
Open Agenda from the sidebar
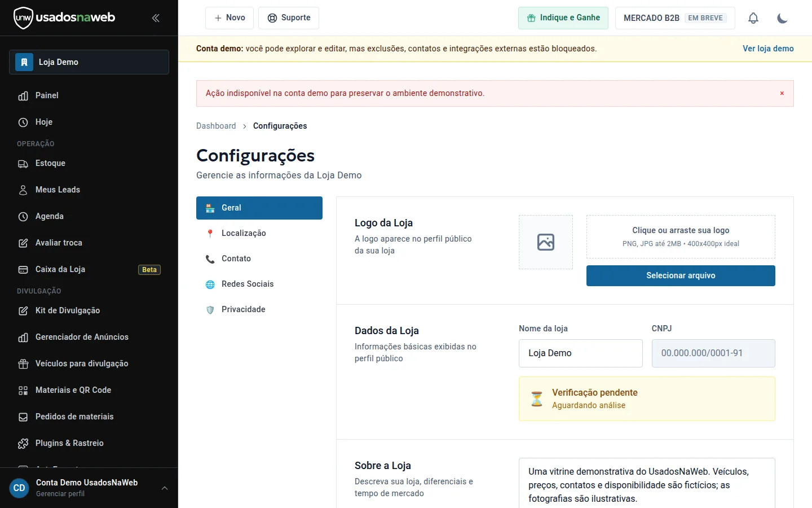(x=89, y=216)
